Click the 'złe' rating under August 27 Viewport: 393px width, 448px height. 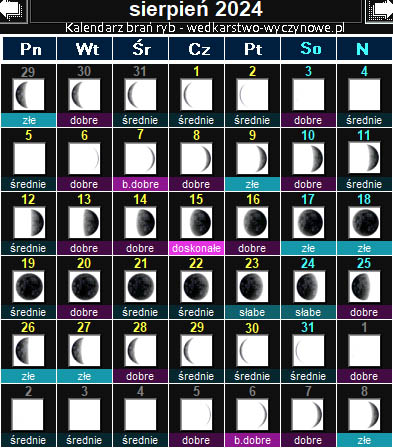tap(84, 376)
